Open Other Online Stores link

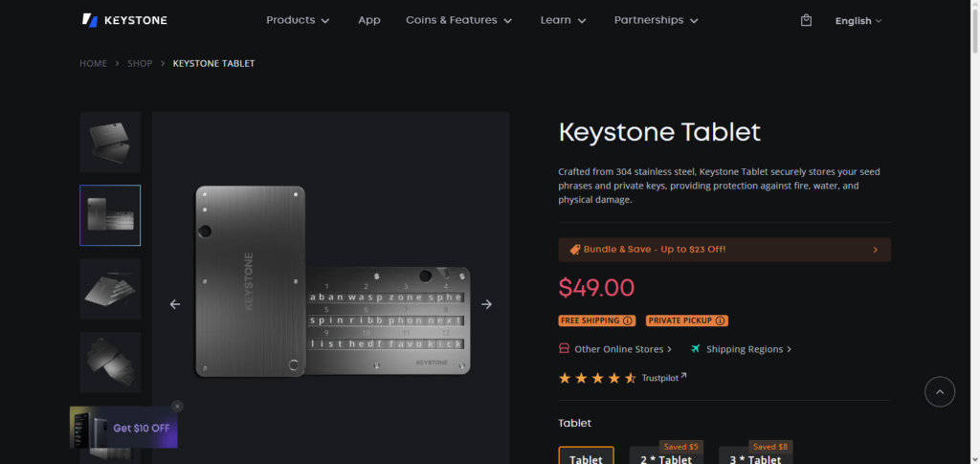click(x=622, y=349)
